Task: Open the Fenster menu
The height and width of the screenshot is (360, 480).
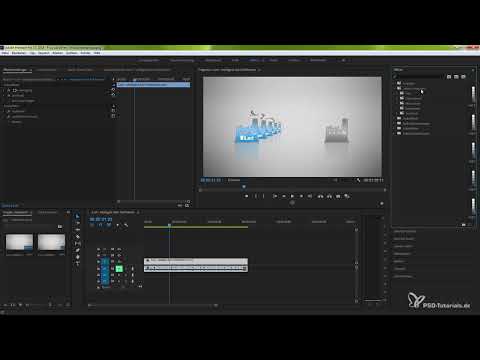Action: 85,53
